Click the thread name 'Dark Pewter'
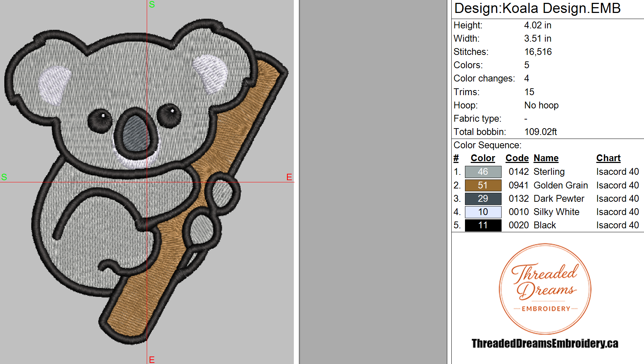The width and height of the screenshot is (644, 364). (559, 199)
